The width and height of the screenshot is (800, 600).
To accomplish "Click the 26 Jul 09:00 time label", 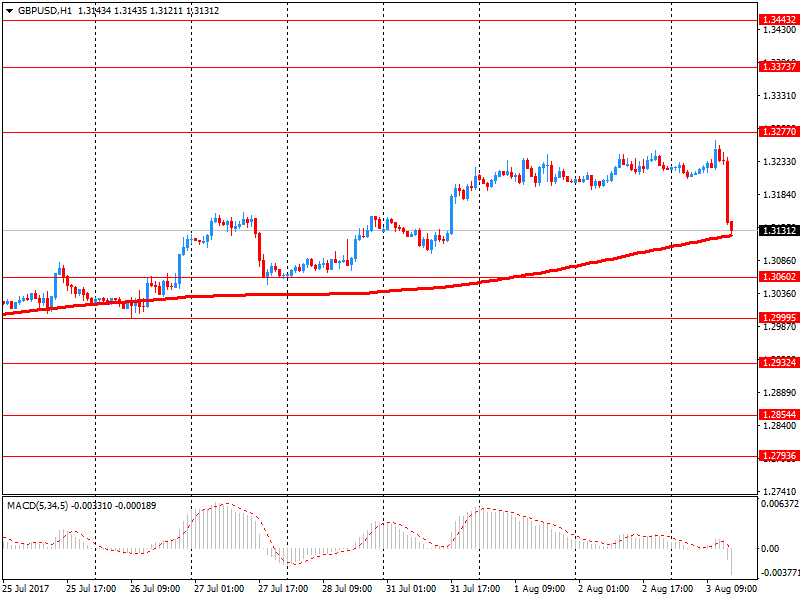I will 155,589.
